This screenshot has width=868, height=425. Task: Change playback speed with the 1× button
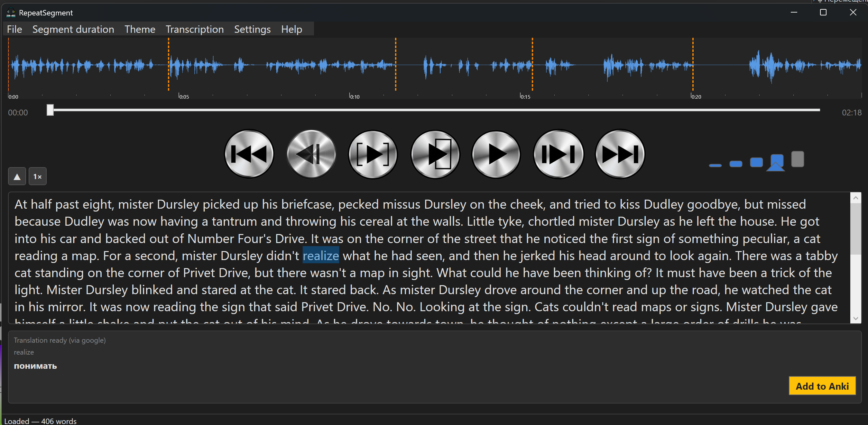tap(37, 176)
